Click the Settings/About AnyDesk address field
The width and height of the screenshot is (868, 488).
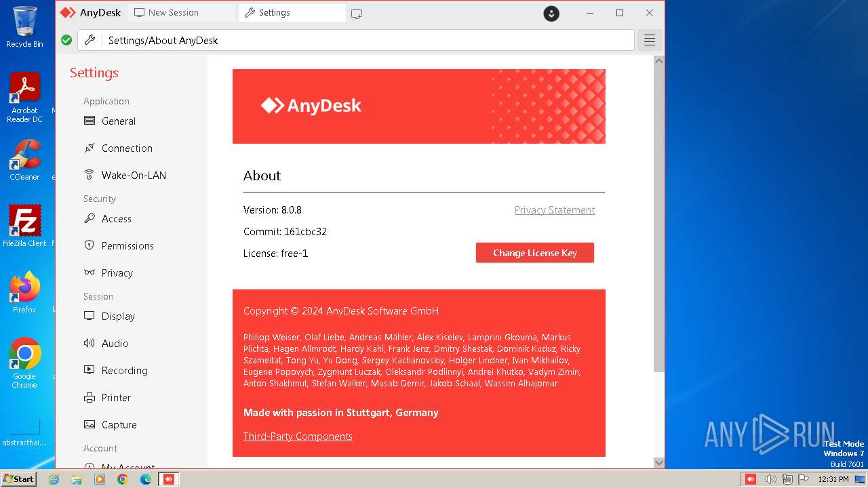click(x=356, y=40)
